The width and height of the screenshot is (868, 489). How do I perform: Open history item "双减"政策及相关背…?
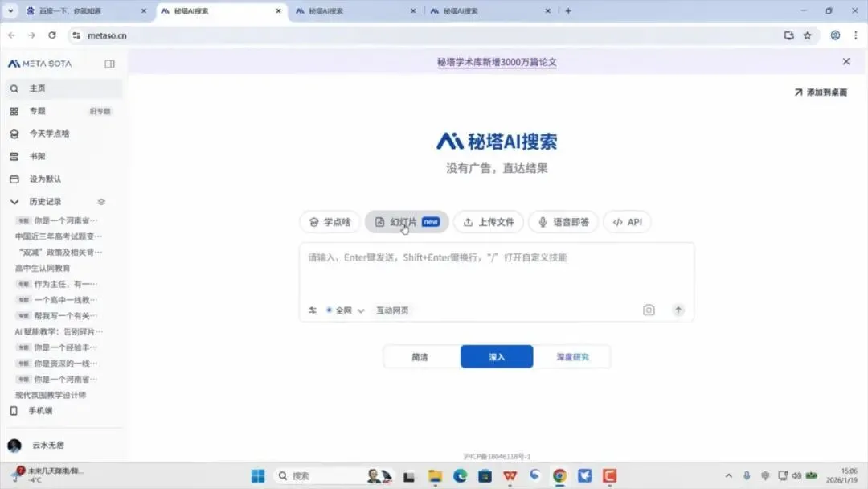pyautogui.click(x=59, y=253)
